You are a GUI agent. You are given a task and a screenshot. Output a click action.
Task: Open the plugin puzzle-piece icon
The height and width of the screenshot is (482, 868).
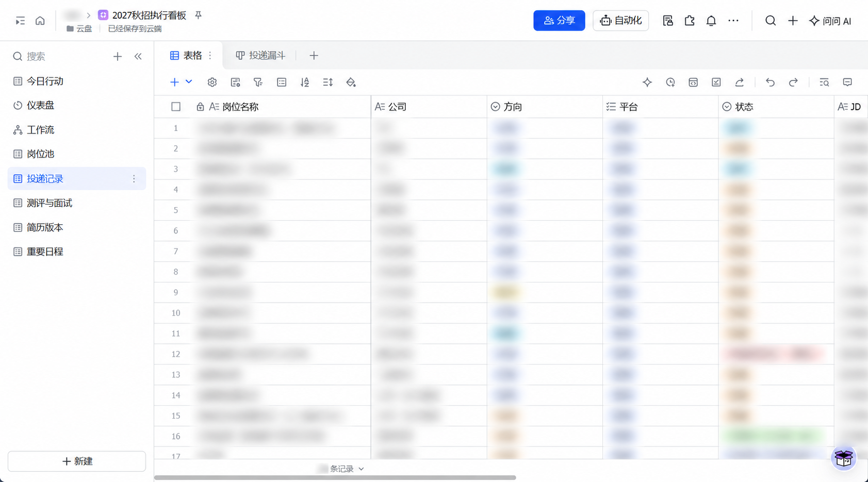(690, 21)
